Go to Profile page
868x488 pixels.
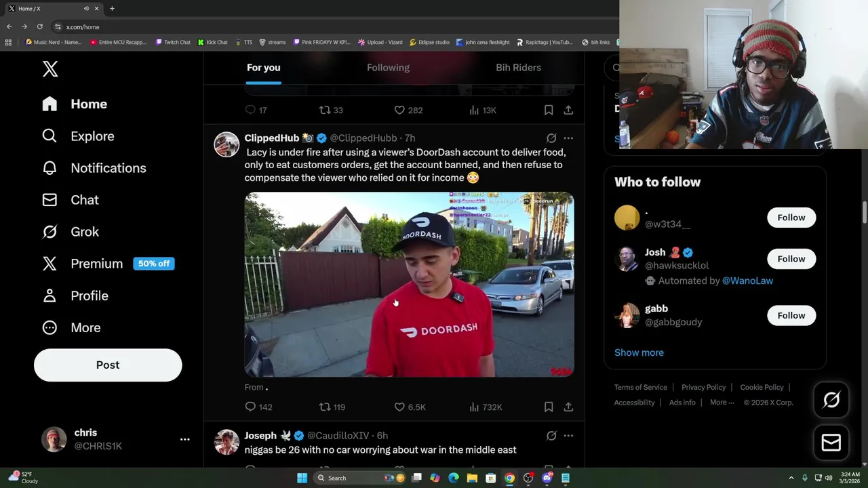pos(75,296)
